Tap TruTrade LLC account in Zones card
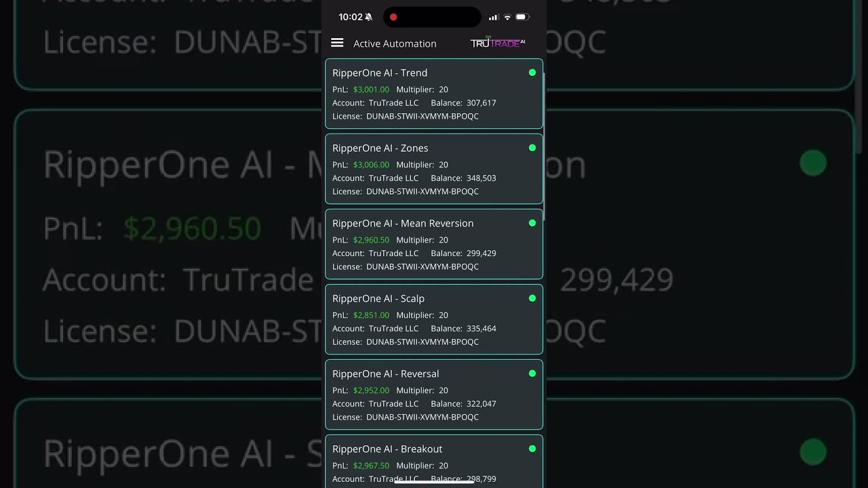This screenshot has height=488, width=868. 393,178
